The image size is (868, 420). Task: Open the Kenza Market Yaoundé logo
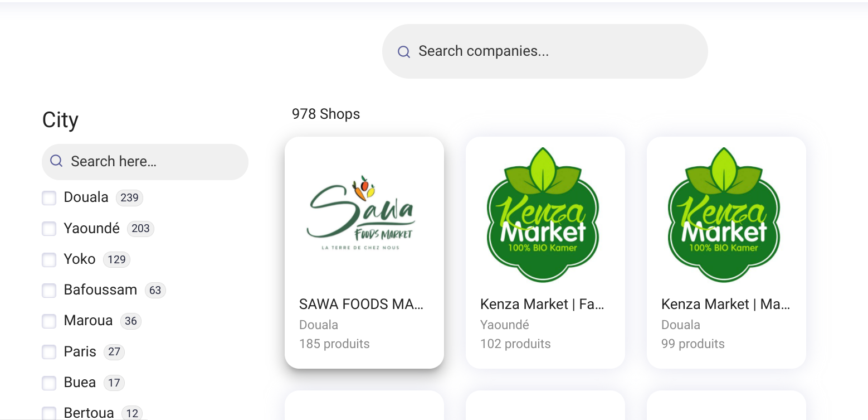coord(543,214)
